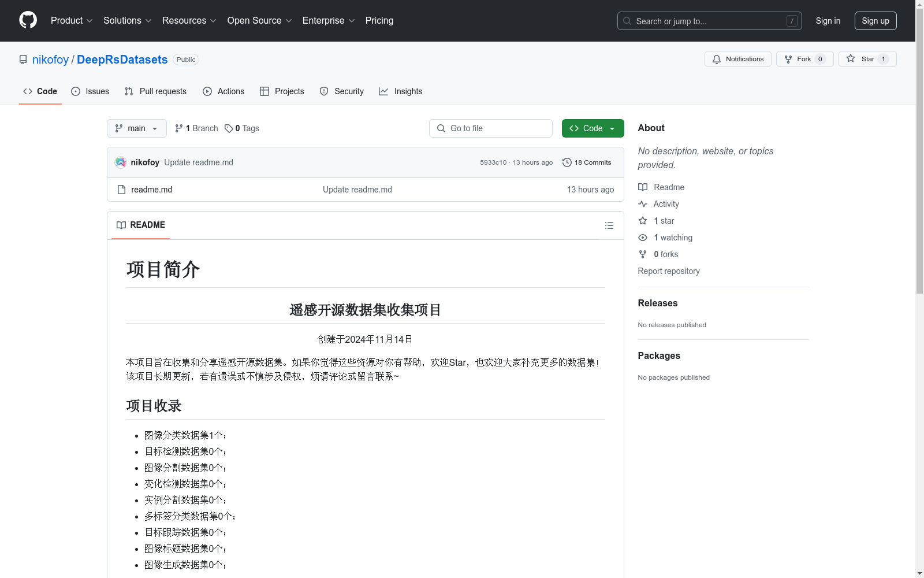Click the Go to file search field

(x=491, y=128)
